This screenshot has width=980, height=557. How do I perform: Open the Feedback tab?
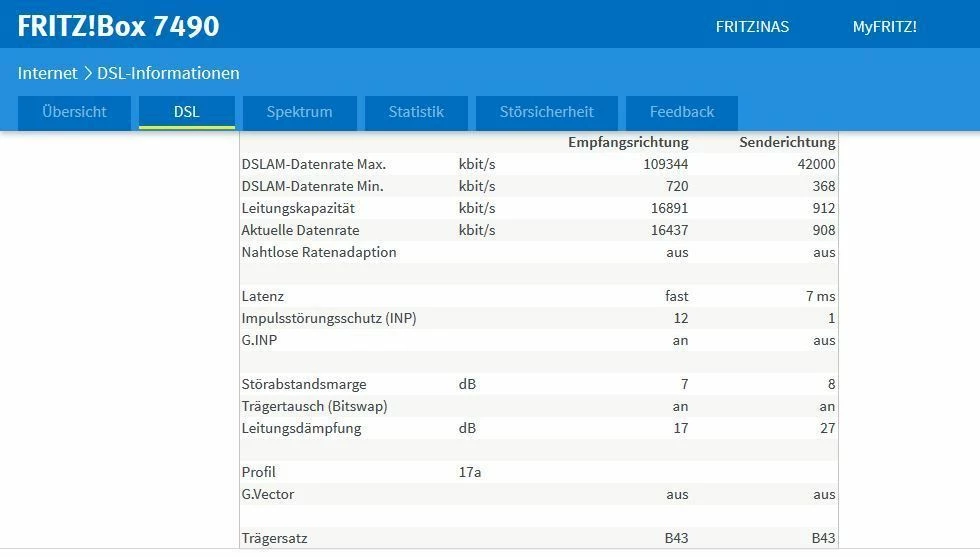click(x=682, y=113)
